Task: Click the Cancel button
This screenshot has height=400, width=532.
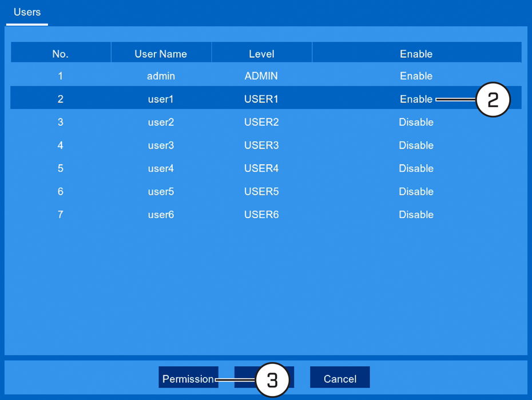Action: pyautogui.click(x=340, y=377)
